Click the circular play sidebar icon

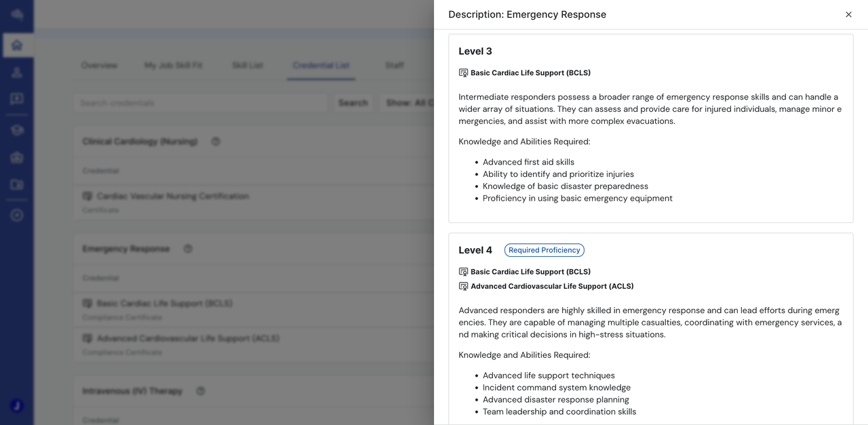(17, 216)
